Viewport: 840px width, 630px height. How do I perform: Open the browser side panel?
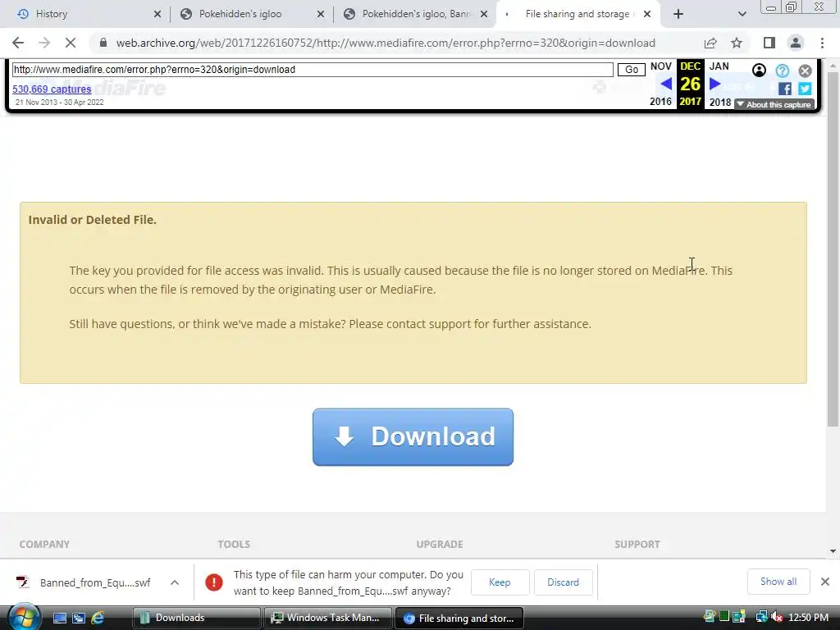[769, 43]
